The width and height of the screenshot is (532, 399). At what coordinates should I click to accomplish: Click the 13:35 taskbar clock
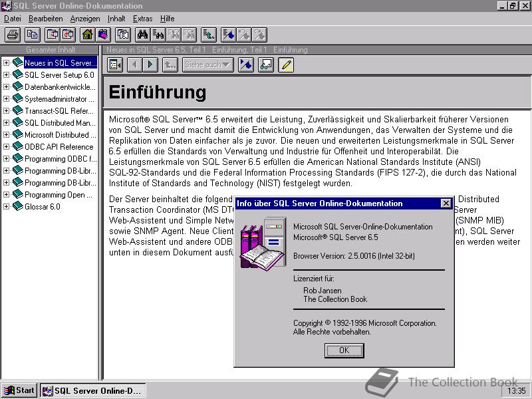pos(517,390)
